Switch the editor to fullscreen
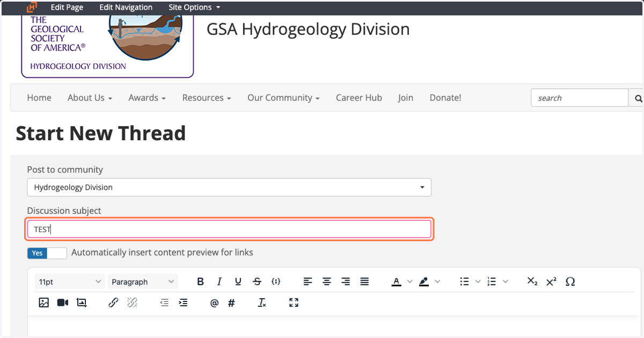Viewport: 644px width, 338px height. (294, 303)
